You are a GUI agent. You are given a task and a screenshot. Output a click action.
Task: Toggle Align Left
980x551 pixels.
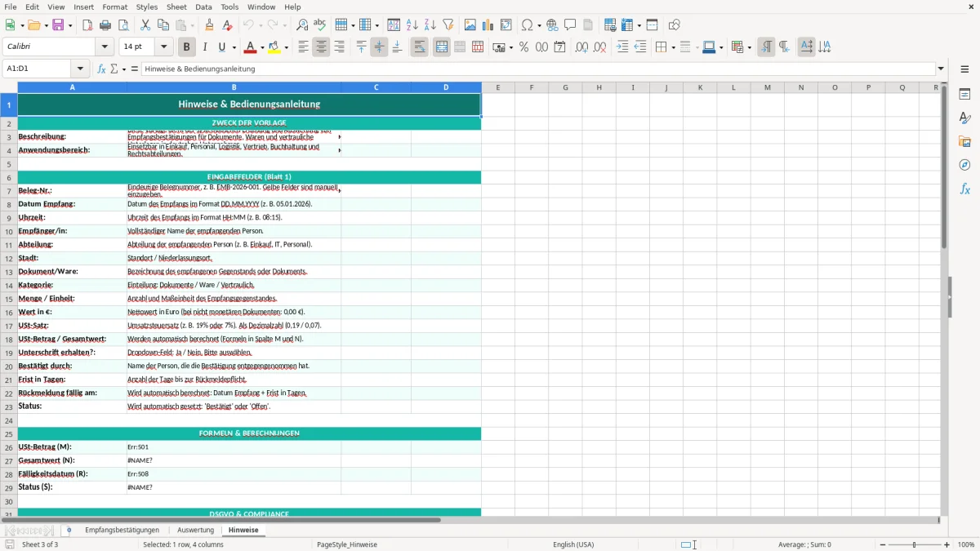tap(303, 47)
